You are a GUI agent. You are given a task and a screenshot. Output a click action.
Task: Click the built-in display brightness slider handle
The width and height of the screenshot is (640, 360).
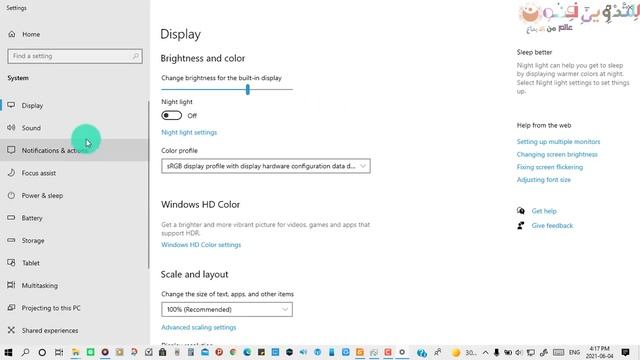pyautogui.click(x=248, y=89)
